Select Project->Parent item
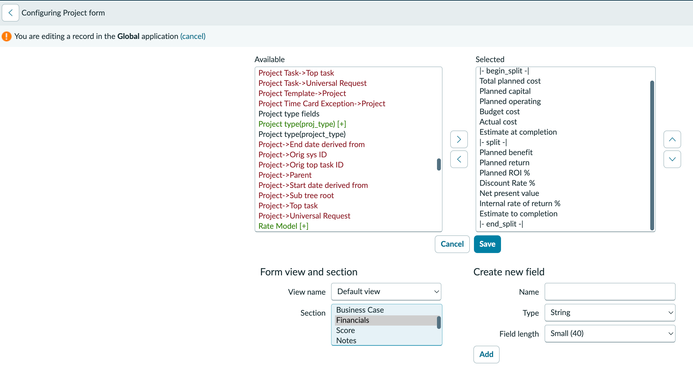 (285, 175)
